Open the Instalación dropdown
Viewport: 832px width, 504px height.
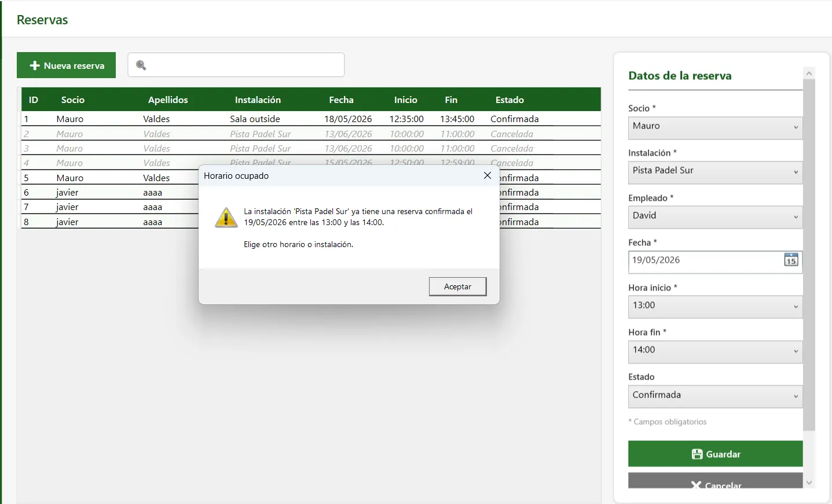coord(715,172)
